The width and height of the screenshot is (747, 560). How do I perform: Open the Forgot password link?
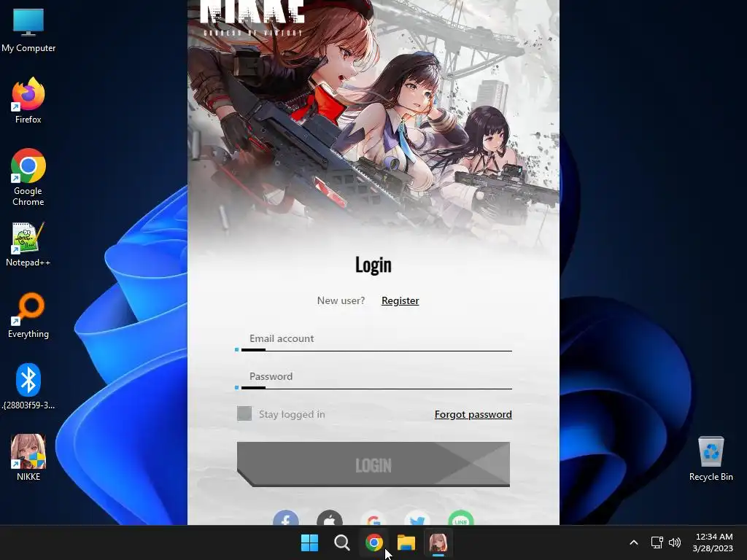tap(473, 414)
